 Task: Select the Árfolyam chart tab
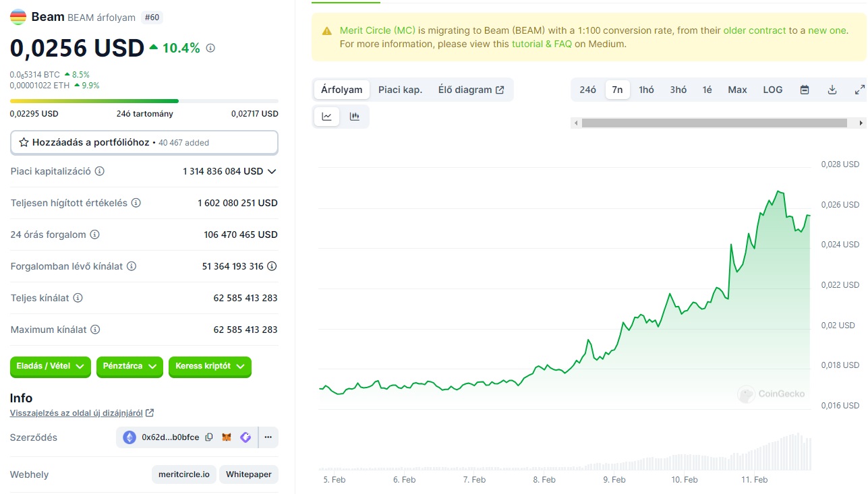point(342,90)
